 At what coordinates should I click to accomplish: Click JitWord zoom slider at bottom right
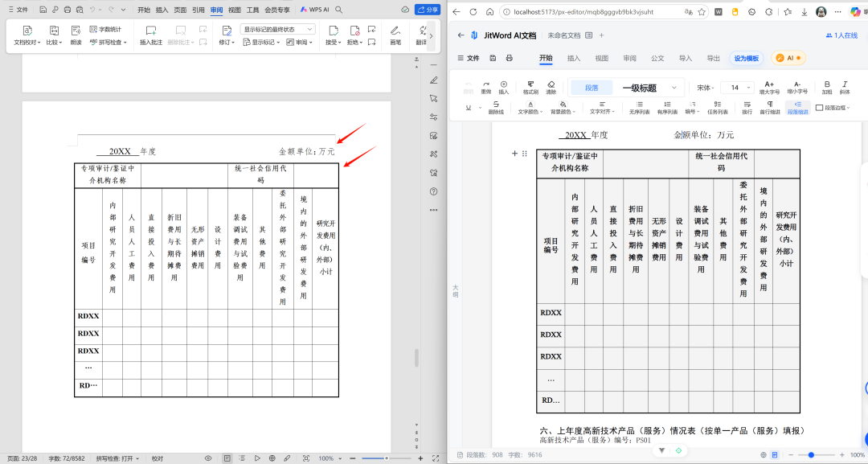click(x=816, y=454)
